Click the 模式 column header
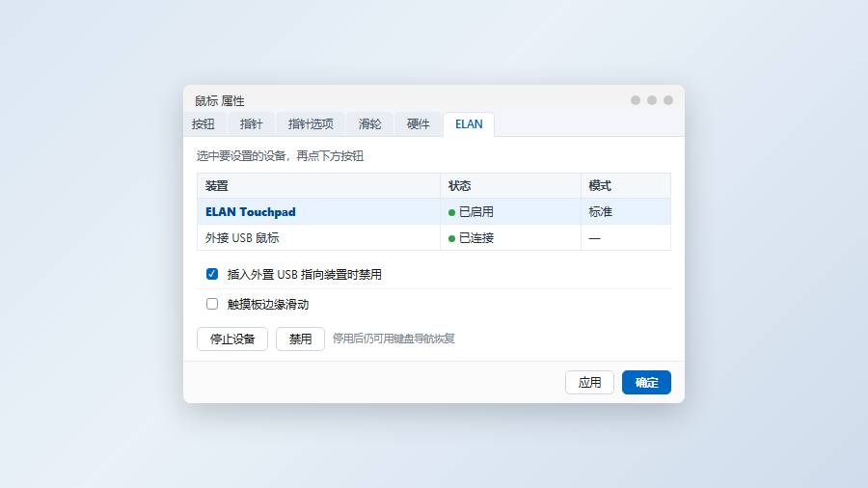Viewport: 868px width, 488px height. coord(626,186)
